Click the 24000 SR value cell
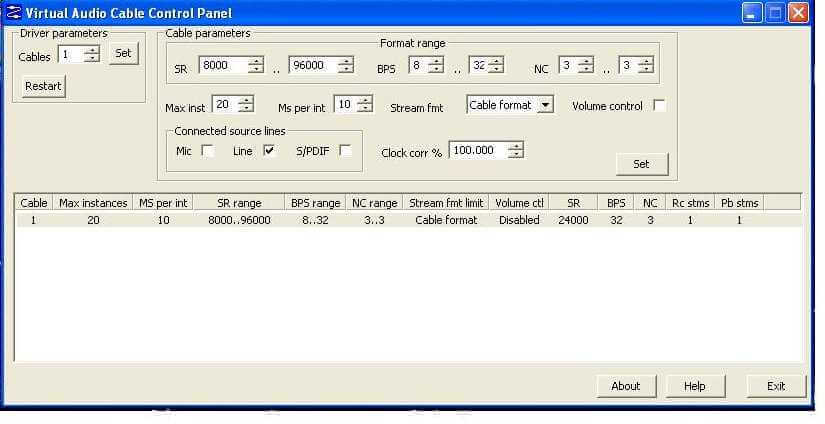Image resolution: width=825 pixels, height=424 pixels. pyautogui.click(x=573, y=220)
